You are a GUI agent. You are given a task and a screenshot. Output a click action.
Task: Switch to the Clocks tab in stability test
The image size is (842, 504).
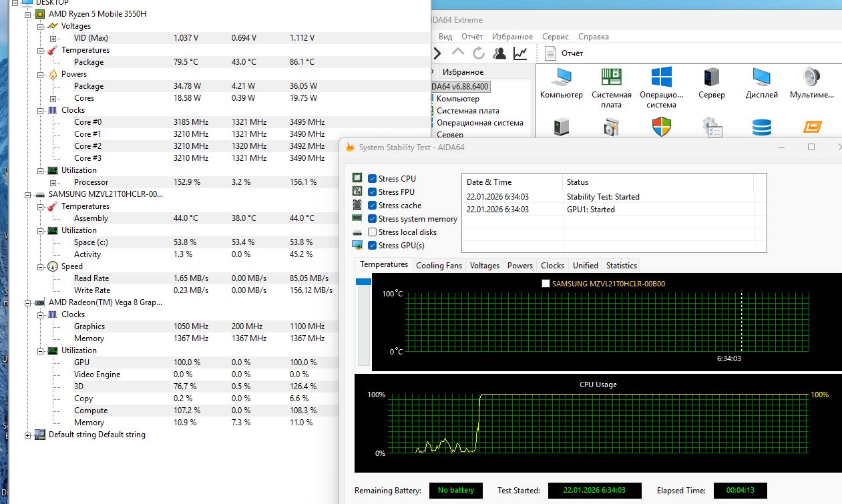[553, 266]
